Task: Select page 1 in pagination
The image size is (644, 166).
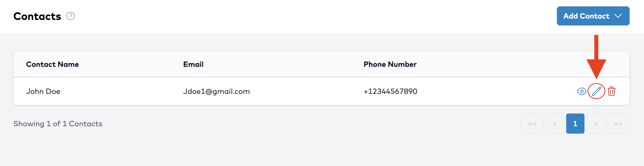Action: [575, 124]
